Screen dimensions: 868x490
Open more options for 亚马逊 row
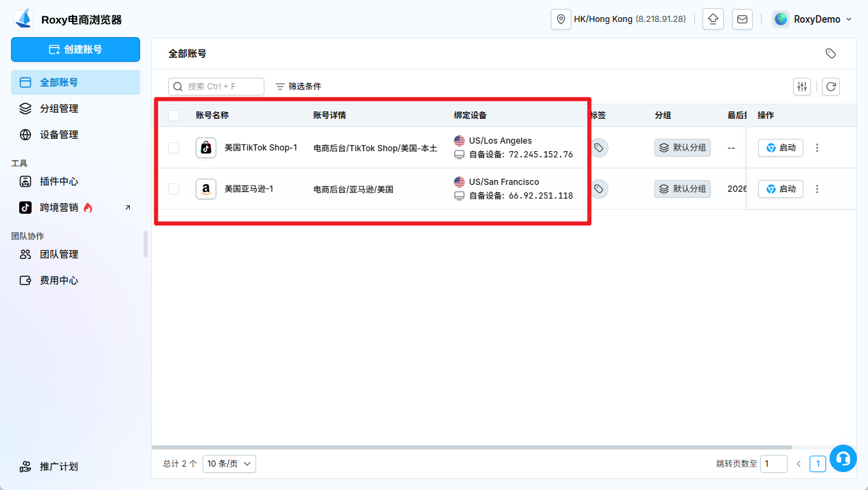click(817, 189)
